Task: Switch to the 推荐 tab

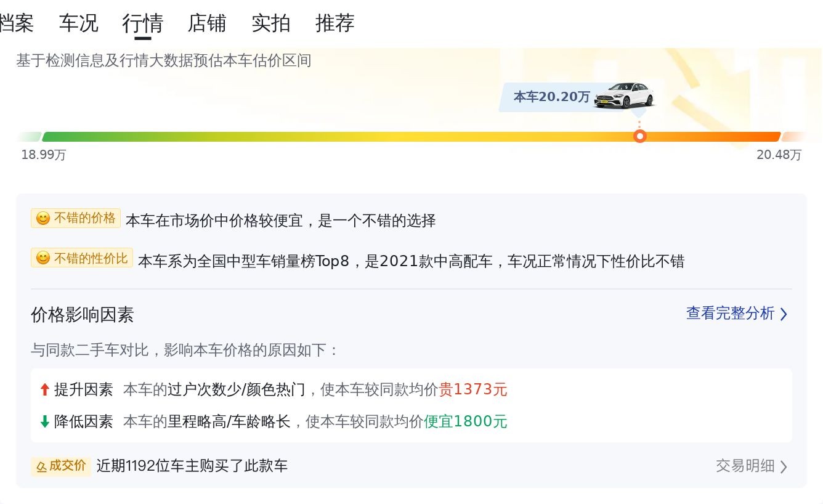Action: (334, 23)
